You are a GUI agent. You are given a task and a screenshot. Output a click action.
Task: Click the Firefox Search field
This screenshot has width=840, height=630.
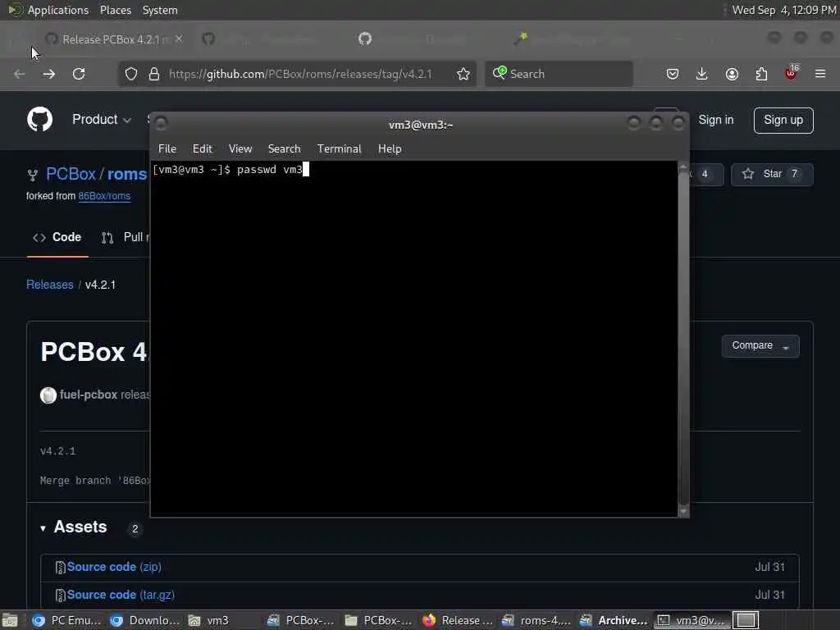[559, 74]
